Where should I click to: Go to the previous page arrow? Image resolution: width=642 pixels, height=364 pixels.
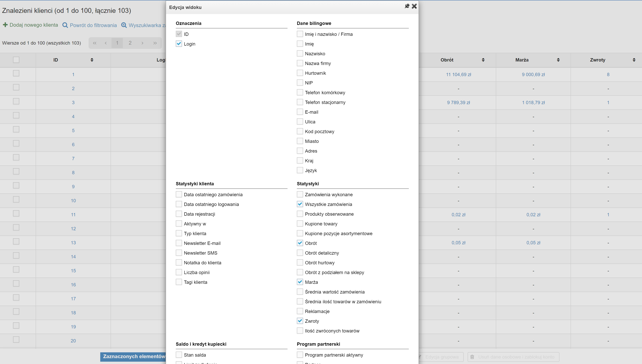click(106, 43)
